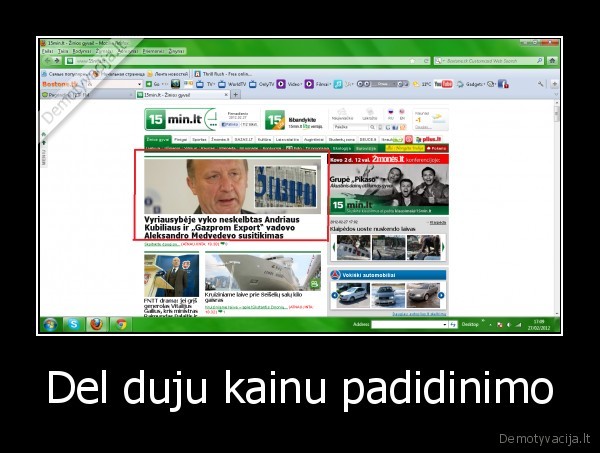Open the Pinigai navigation tab
Viewport: 600px width, 453px height.
(181, 140)
